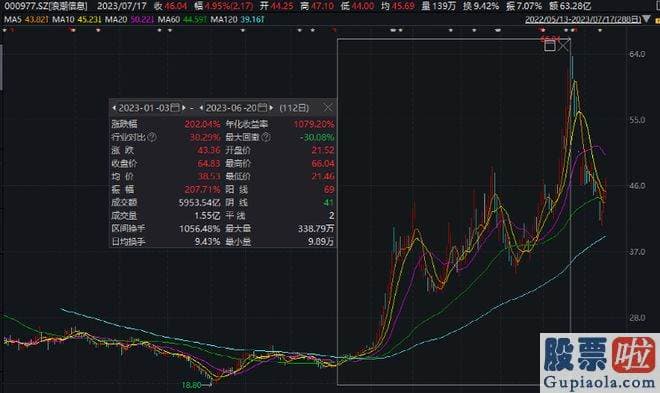
Task: Click the (112日) duration label
Action: click(294, 108)
